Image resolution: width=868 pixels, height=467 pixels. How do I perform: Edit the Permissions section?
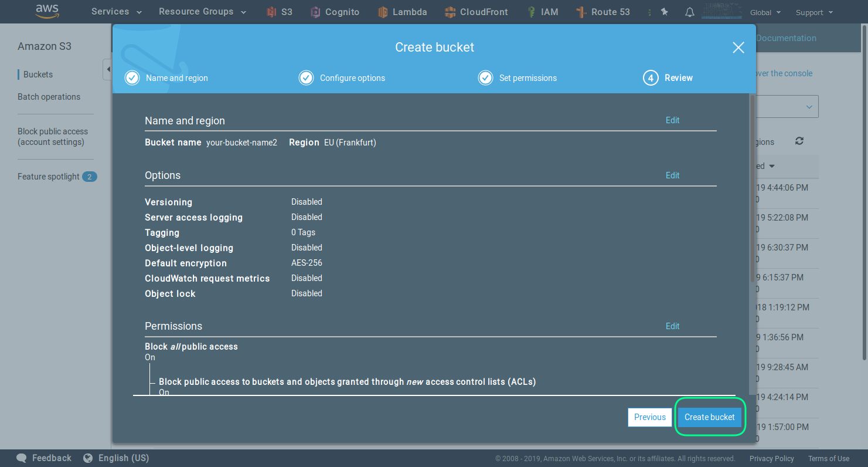[x=672, y=326]
